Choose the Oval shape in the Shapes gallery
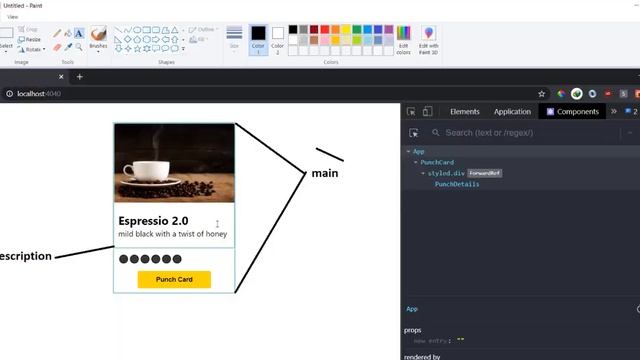This screenshot has height=360, width=640. (x=137, y=30)
